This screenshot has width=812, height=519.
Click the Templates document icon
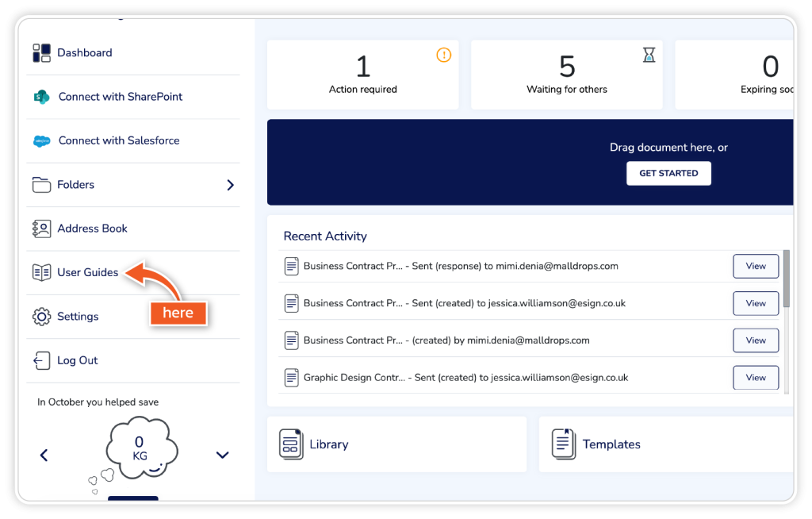[564, 444]
